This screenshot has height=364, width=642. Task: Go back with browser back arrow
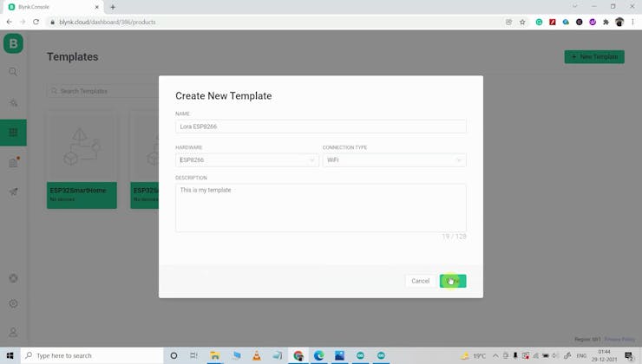point(9,22)
